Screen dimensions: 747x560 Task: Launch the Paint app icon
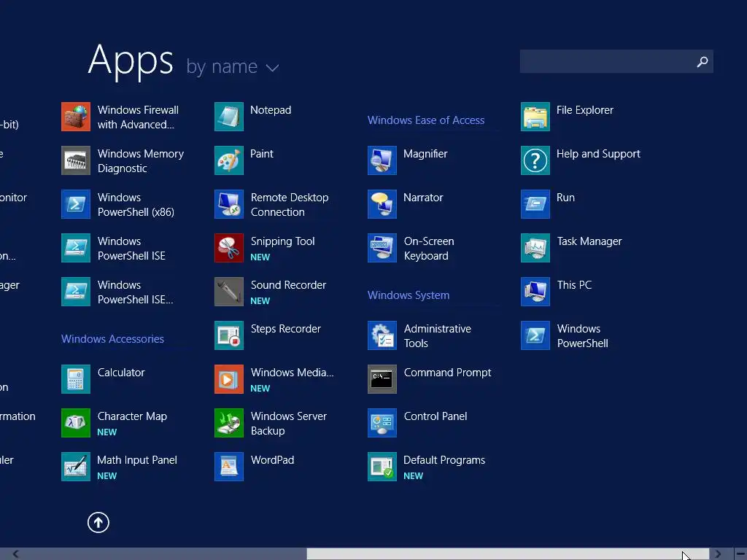229,160
